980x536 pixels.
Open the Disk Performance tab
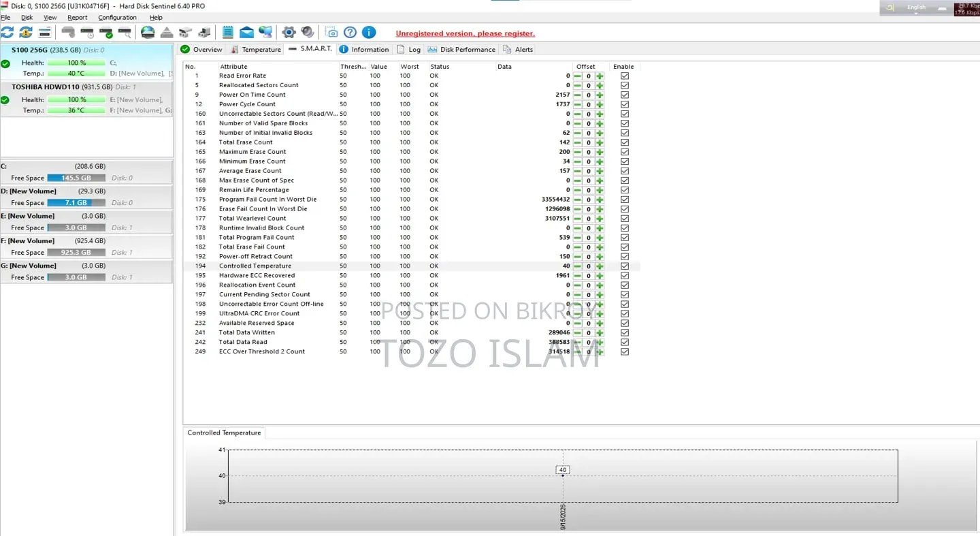[461, 50]
